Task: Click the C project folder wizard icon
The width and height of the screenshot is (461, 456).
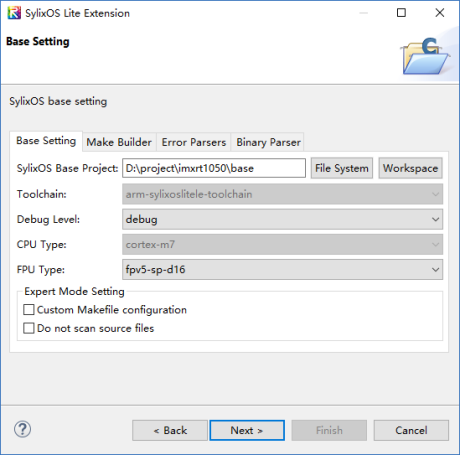Action: coord(426,56)
